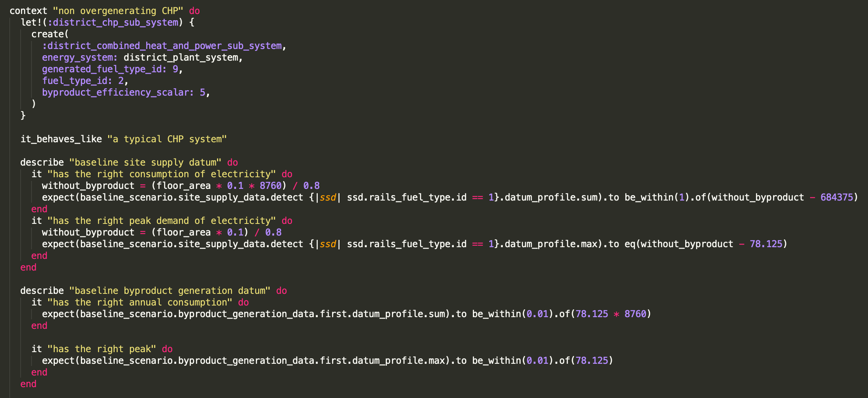
Task: Click "has the right consumption of electricity"
Action: click(162, 174)
